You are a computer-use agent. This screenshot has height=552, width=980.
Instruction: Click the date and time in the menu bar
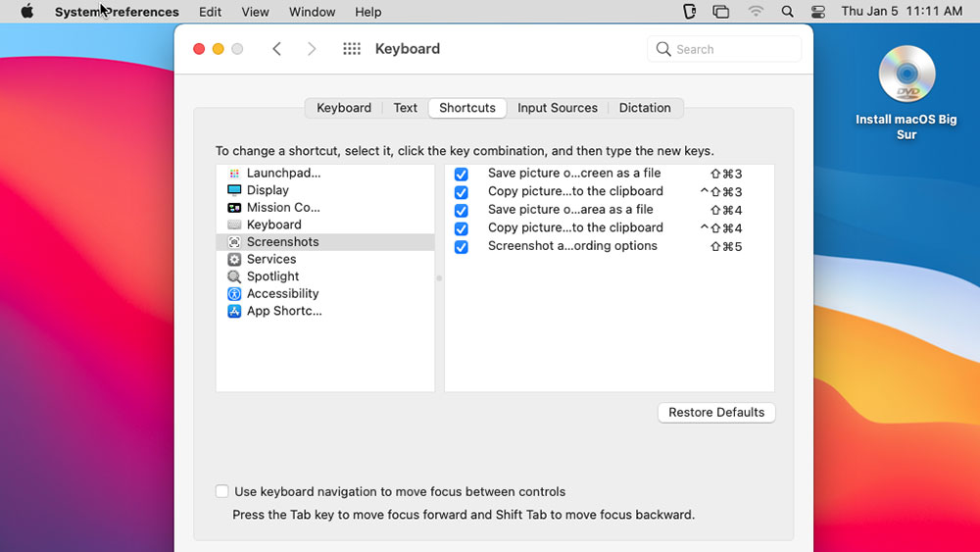(902, 11)
